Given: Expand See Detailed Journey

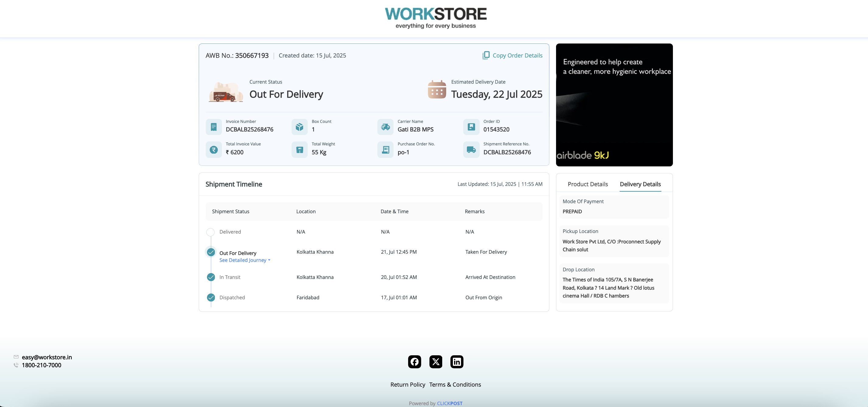Looking at the screenshot, I should point(245,260).
